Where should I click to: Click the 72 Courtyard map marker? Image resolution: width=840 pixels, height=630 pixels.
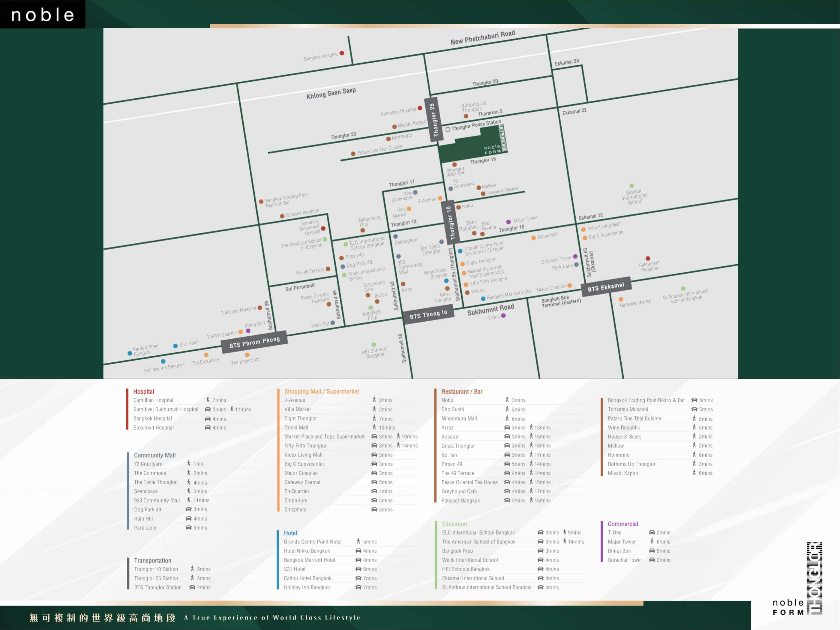click(451, 189)
